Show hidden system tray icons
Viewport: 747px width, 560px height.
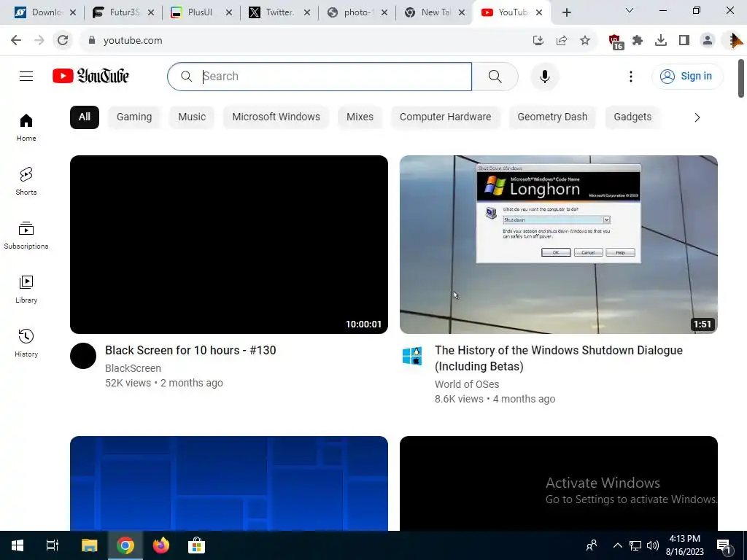(617, 545)
